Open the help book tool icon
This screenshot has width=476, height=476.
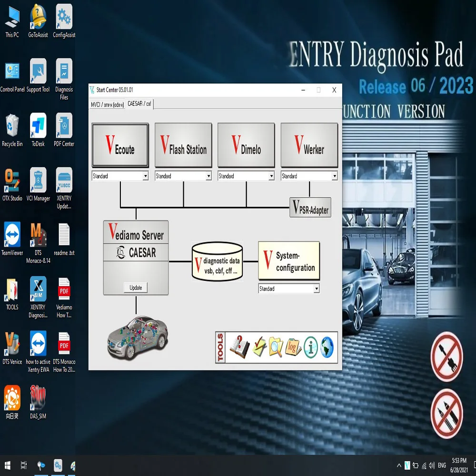[239, 347]
